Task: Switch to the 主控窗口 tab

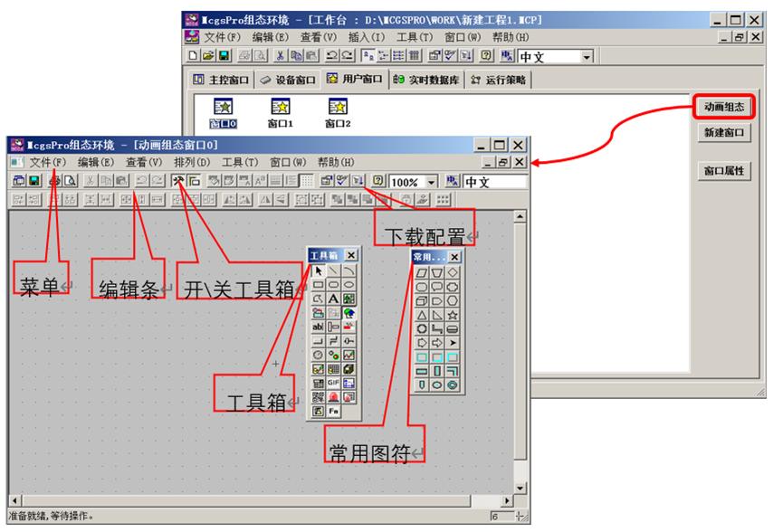Action: point(221,80)
